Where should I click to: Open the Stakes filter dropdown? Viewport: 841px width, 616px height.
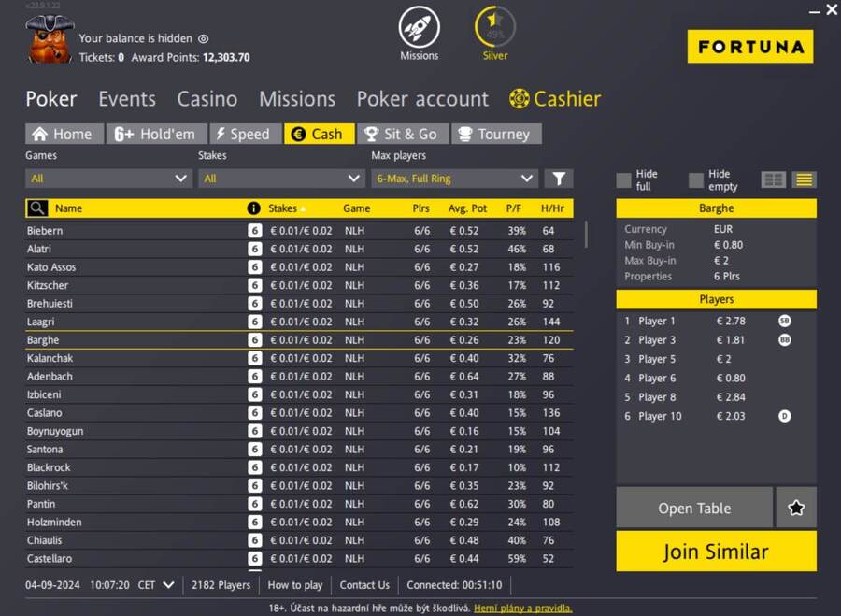(x=280, y=179)
